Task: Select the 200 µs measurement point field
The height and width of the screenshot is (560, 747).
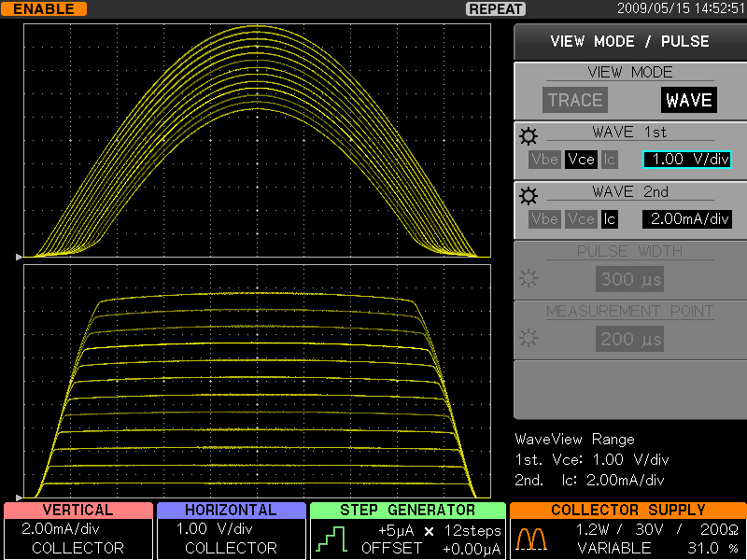Action: (629, 339)
